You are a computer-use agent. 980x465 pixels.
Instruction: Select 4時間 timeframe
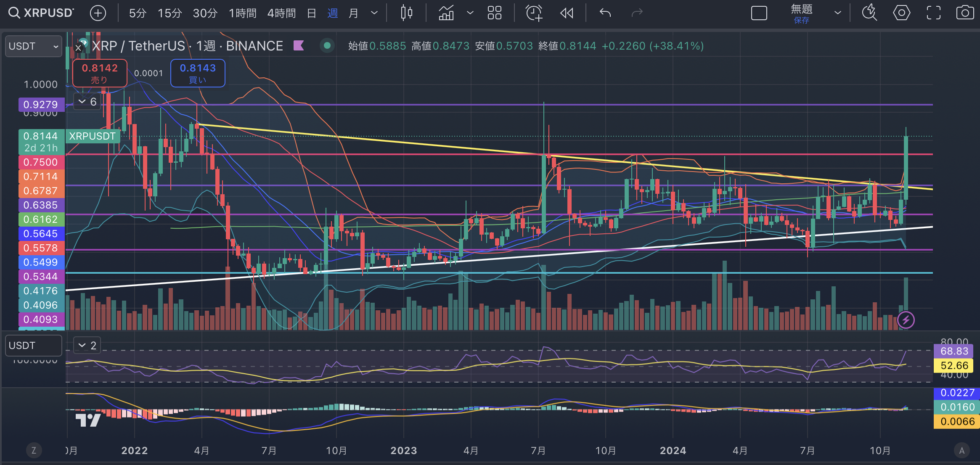(x=281, y=13)
